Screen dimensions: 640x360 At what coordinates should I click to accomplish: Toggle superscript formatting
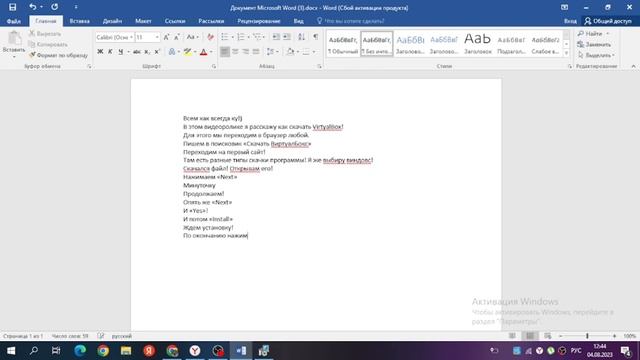pyautogui.click(x=157, y=52)
